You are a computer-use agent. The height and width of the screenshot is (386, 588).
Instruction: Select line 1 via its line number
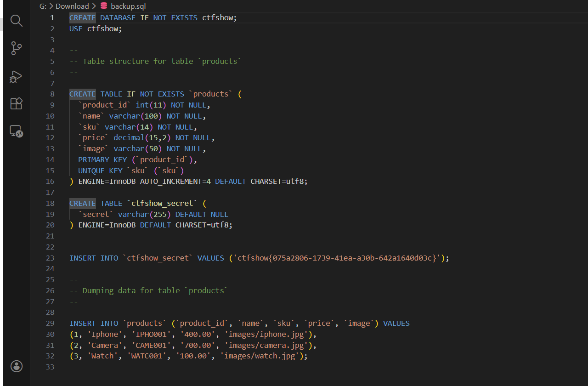point(52,18)
